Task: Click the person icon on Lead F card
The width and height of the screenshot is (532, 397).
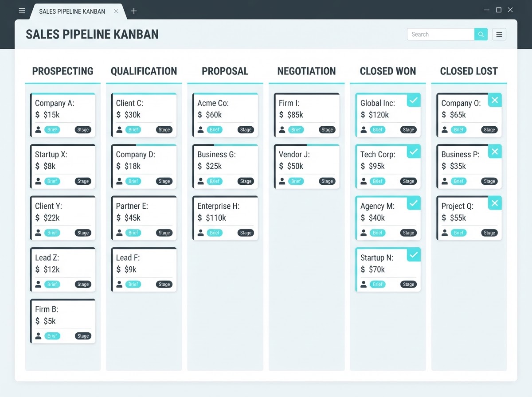Action: pos(119,284)
